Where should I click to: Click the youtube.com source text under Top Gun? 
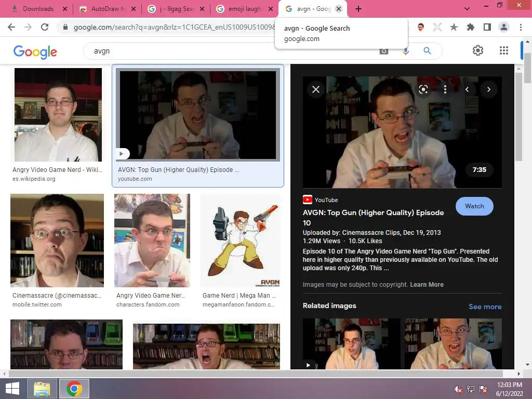(135, 179)
